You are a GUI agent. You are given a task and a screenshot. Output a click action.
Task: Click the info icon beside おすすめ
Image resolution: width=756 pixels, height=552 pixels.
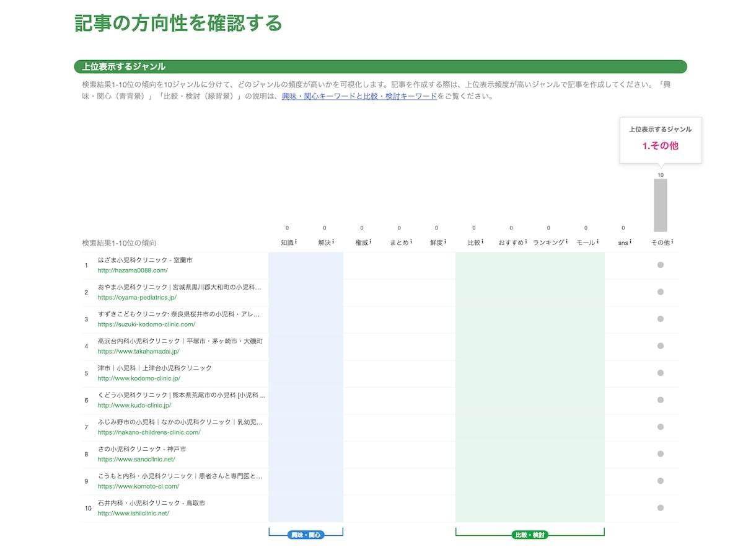(x=526, y=242)
